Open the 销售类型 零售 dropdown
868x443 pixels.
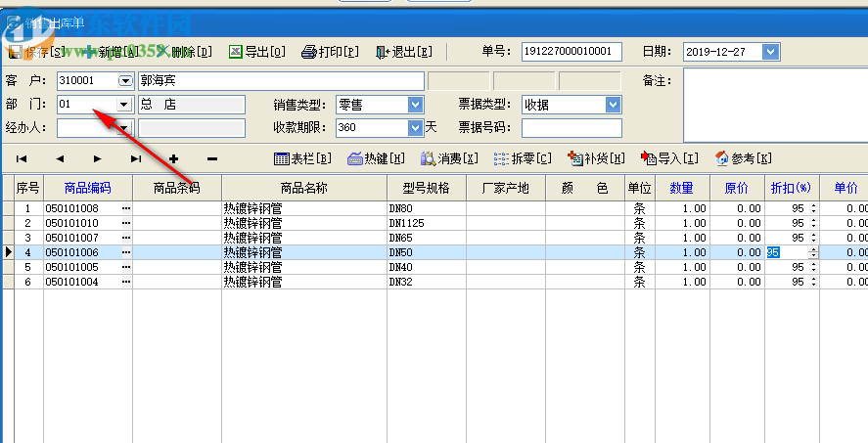[416, 105]
